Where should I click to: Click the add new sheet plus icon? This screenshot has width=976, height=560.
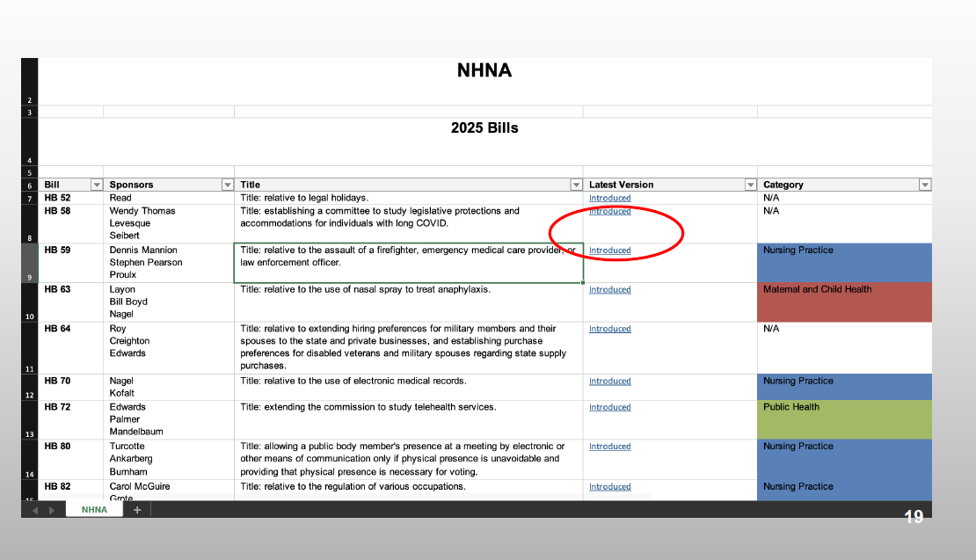click(137, 510)
